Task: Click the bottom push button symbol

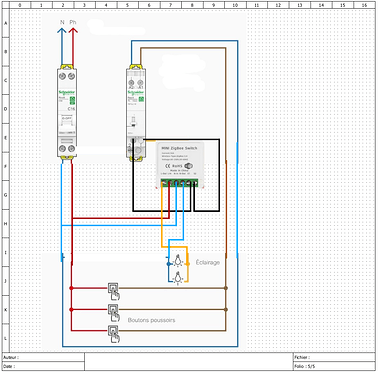Action: (114, 334)
